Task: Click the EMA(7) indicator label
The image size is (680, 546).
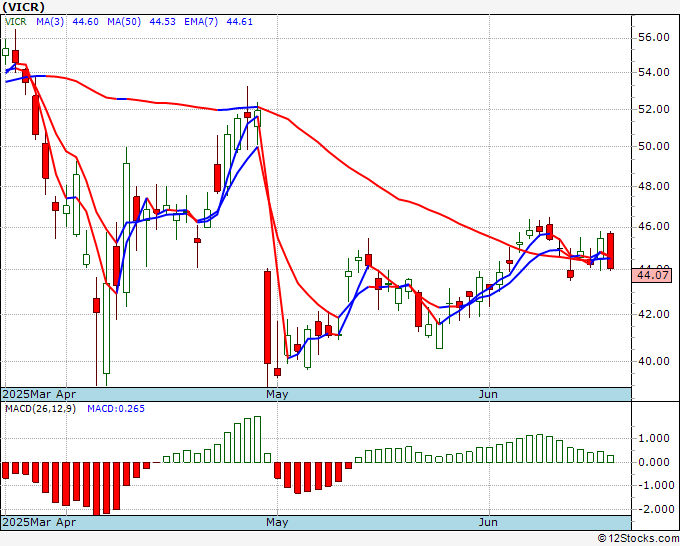Action: [201, 22]
